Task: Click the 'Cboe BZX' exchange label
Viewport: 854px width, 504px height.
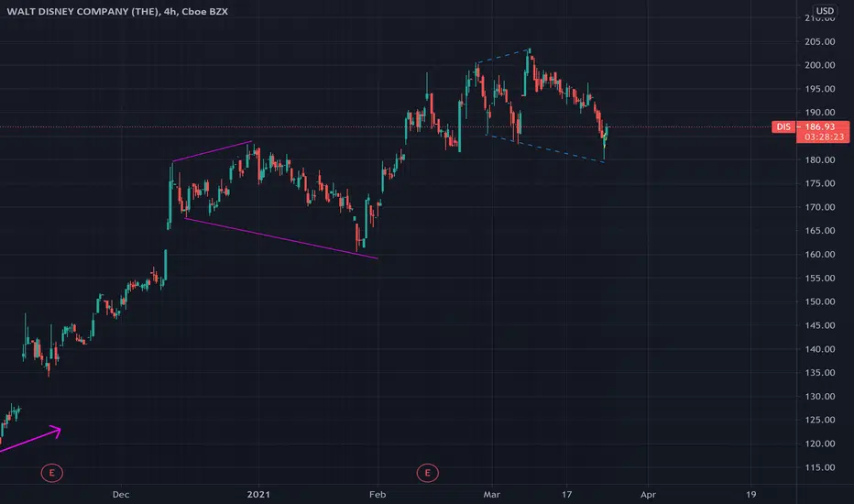Action: [x=204, y=11]
